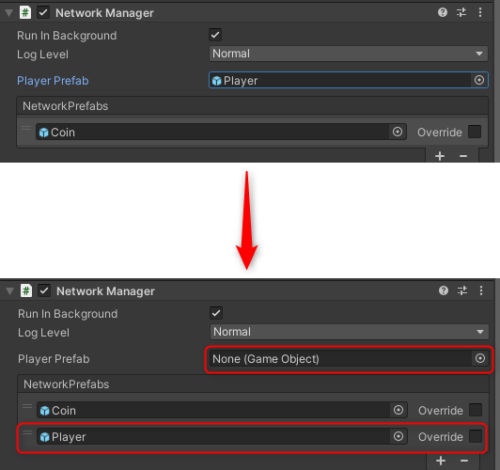Disable the lower Network Manager component checkbox

click(44, 291)
